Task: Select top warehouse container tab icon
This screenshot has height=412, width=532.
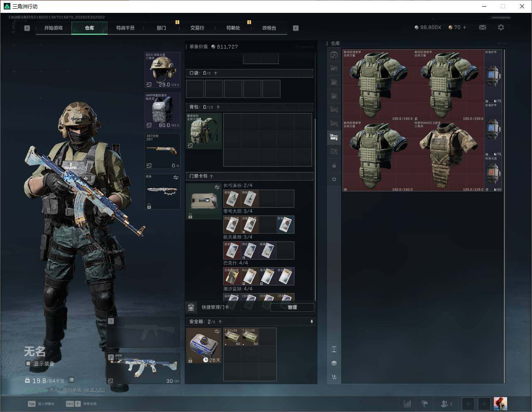Action: (x=334, y=55)
